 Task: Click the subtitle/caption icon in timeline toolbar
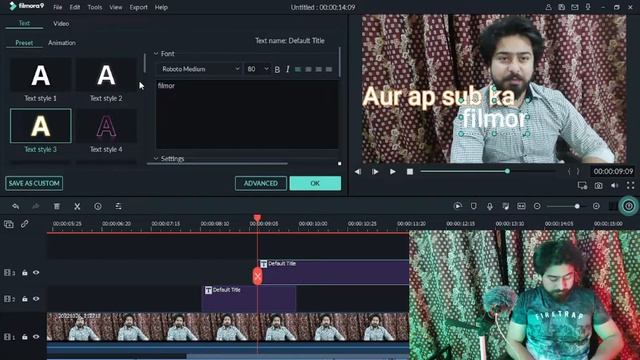tap(521, 207)
